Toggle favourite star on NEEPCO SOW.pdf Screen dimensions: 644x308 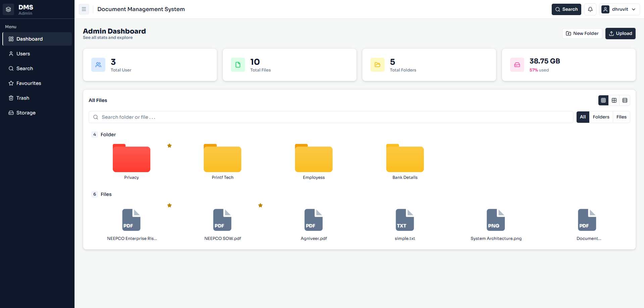[x=260, y=205]
